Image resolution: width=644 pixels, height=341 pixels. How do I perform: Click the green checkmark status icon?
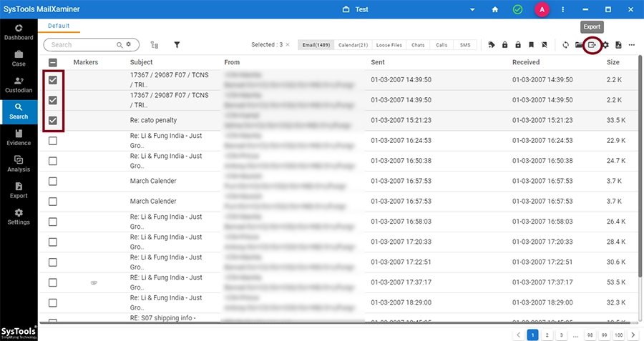tap(518, 9)
